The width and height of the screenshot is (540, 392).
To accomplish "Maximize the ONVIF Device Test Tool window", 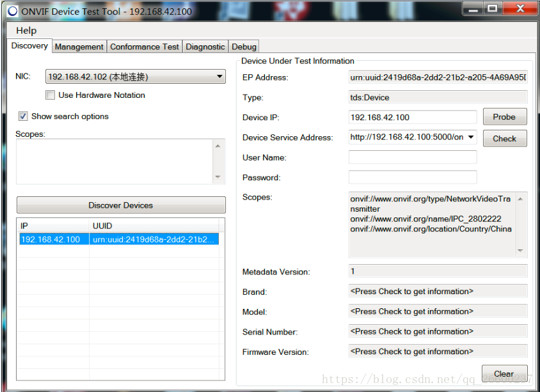I will point(493,8).
